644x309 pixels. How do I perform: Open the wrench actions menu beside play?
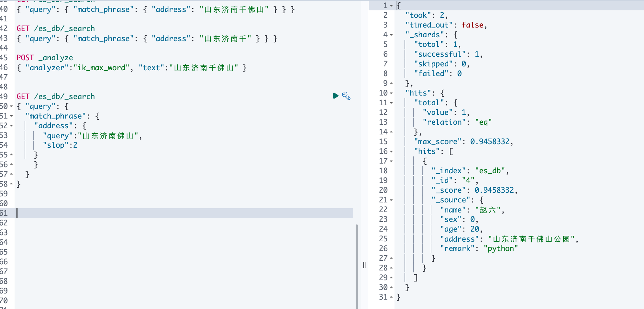point(346,96)
